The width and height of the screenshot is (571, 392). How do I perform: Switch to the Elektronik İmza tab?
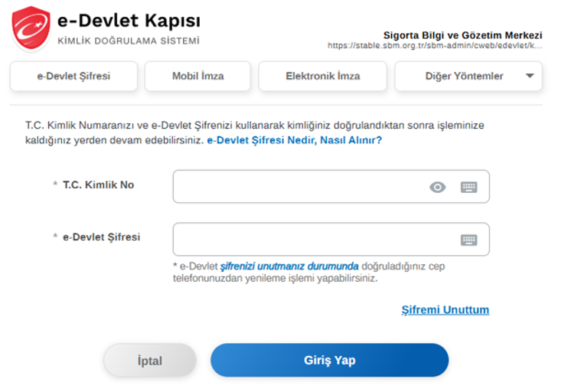pyautogui.click(x=322, y=77)
